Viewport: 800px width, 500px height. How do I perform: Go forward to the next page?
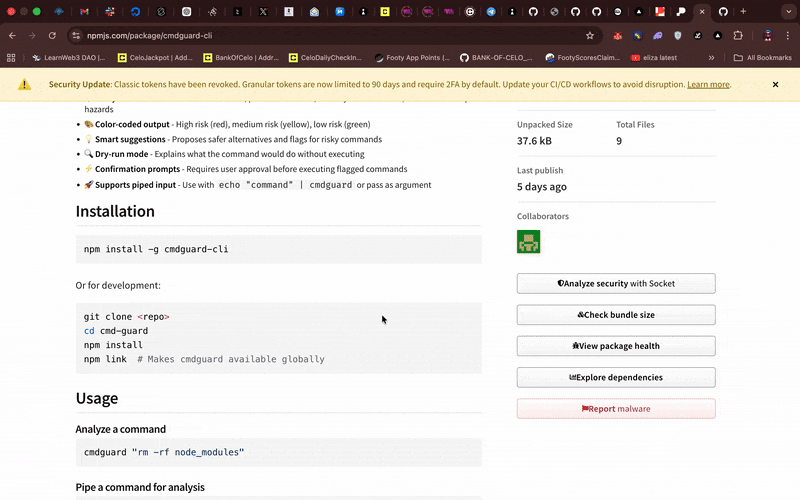point(32,35)
